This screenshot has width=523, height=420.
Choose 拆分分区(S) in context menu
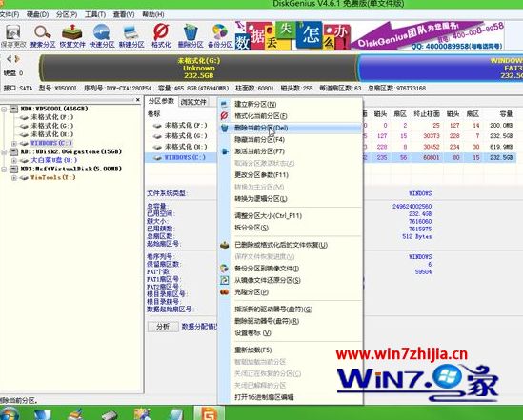point(291,228)
